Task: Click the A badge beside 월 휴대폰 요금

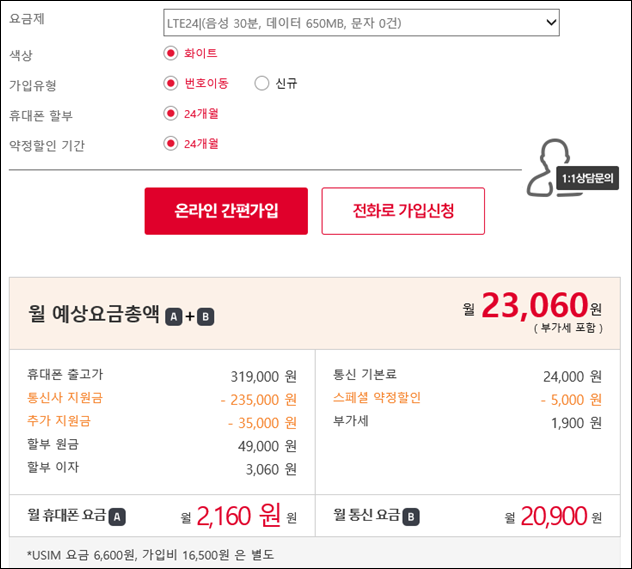Action: (117, 517)
